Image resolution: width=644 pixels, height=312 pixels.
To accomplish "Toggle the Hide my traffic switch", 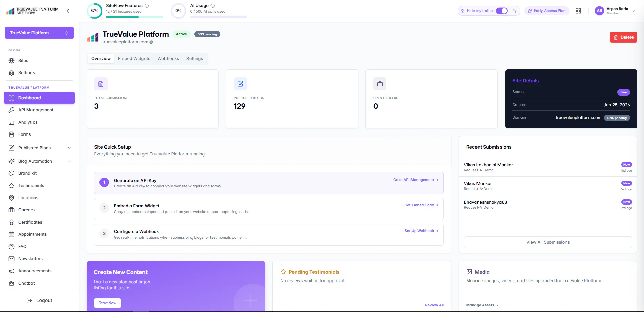I will click(x=502, y=11).
